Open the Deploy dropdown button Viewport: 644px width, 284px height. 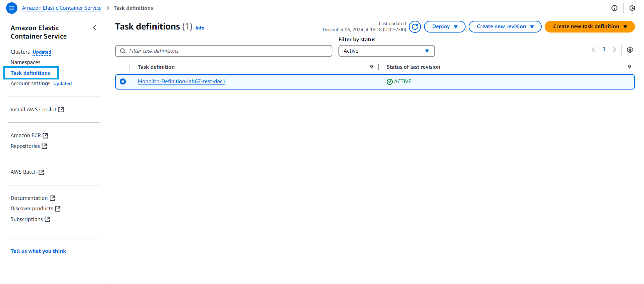tap(444, 26)
